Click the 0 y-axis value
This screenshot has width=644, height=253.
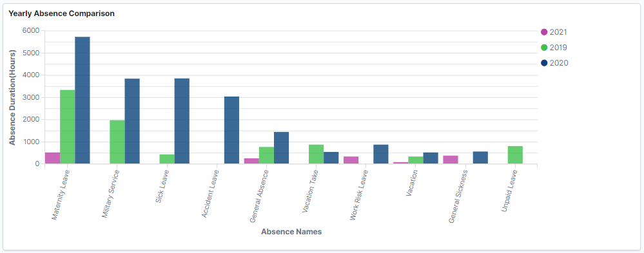click(x=37, y=164)
